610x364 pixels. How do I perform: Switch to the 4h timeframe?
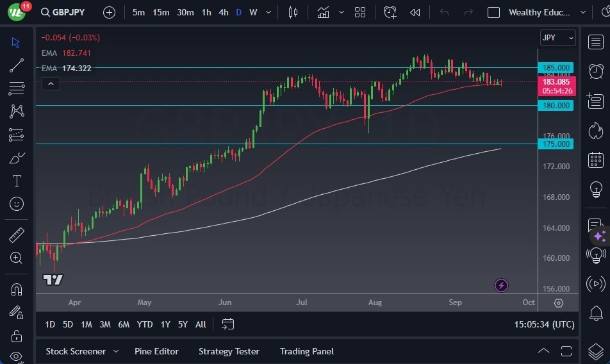coord(223,12)
